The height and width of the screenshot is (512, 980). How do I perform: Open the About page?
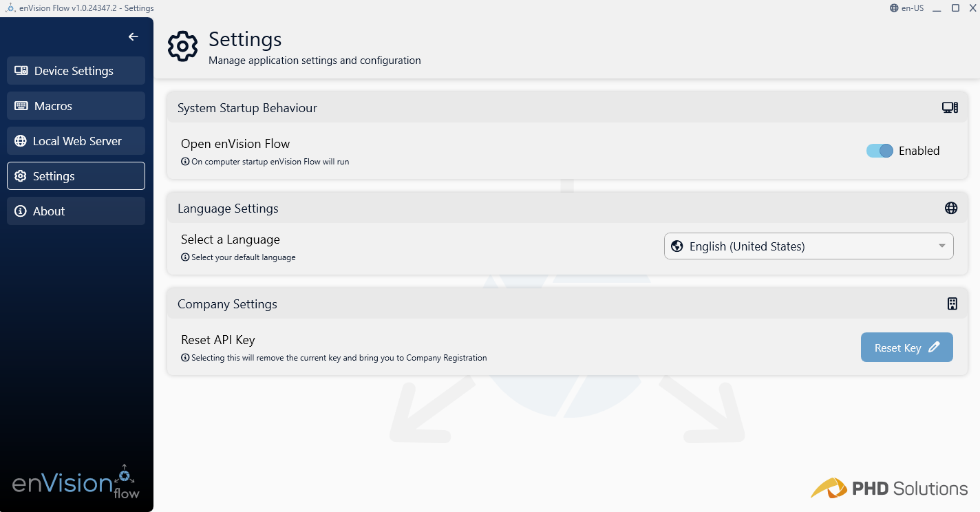pyautogui.click(x=76, y=211)
